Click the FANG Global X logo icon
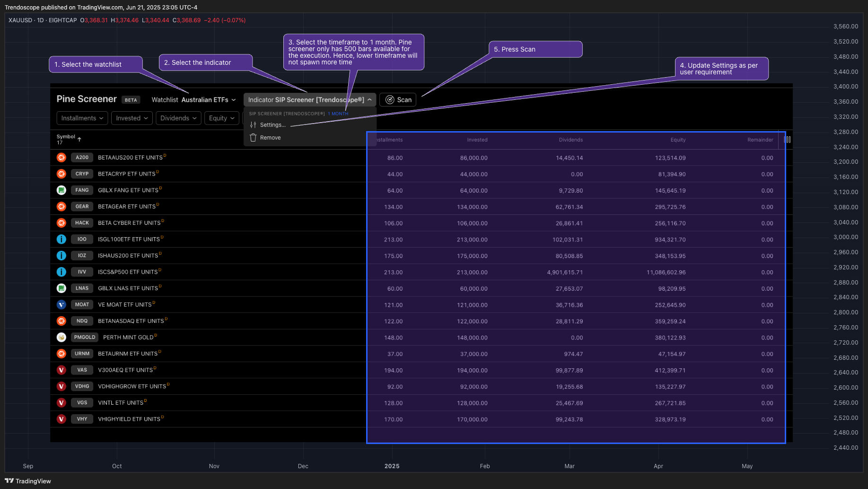The width and height of the screenshot is (868, 489). click(x=61, y=190)
